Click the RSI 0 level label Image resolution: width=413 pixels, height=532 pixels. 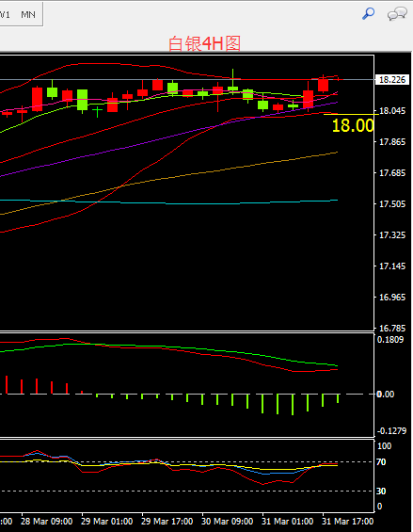click(379, 507)
